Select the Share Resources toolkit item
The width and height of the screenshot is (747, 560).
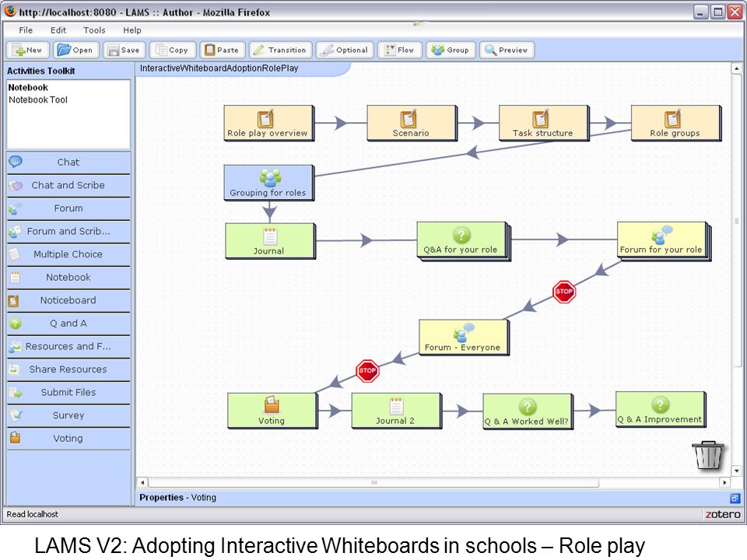[68, 369]
